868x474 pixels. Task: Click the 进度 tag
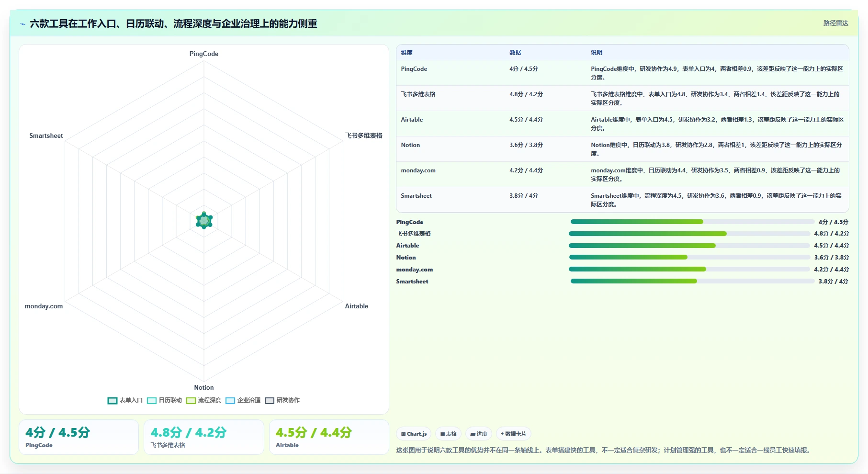pyautogui.click(x=479, y=434)
